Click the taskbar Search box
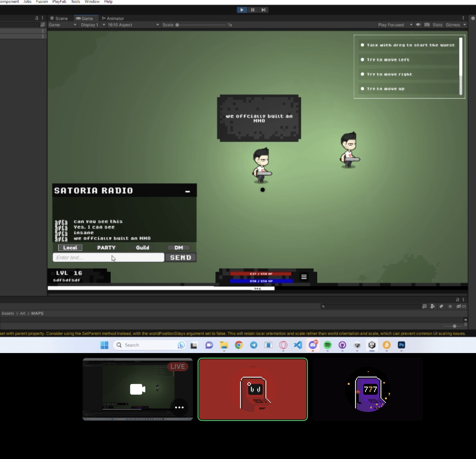The height and width of the screenshot is (459, 476). [149, 345]
